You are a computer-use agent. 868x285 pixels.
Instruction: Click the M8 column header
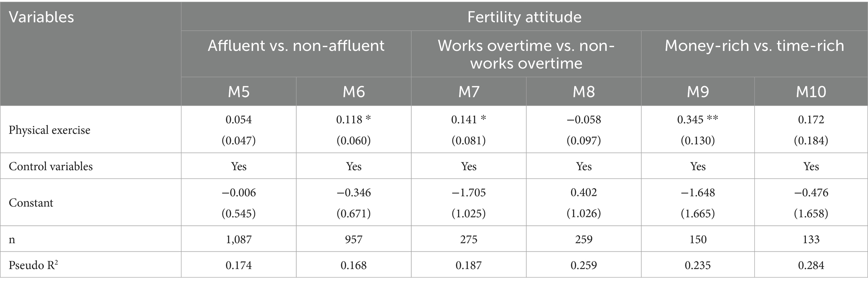[584, 92]
